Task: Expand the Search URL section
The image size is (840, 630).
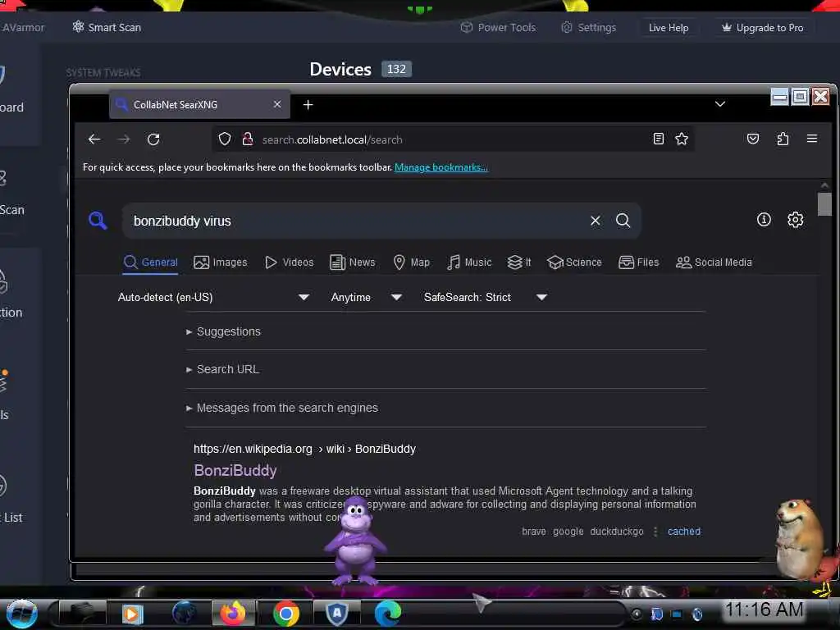Action: coord(222,370)
